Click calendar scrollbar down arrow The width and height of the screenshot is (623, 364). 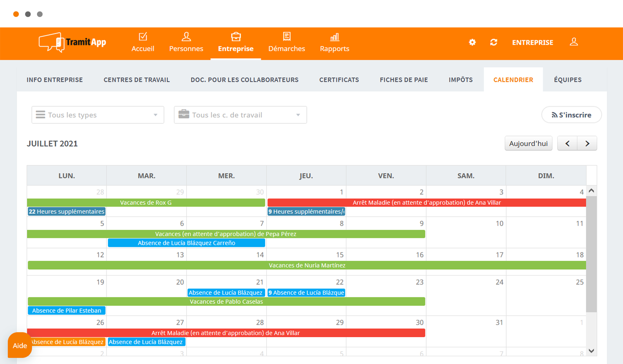click(x=591, y=351)
